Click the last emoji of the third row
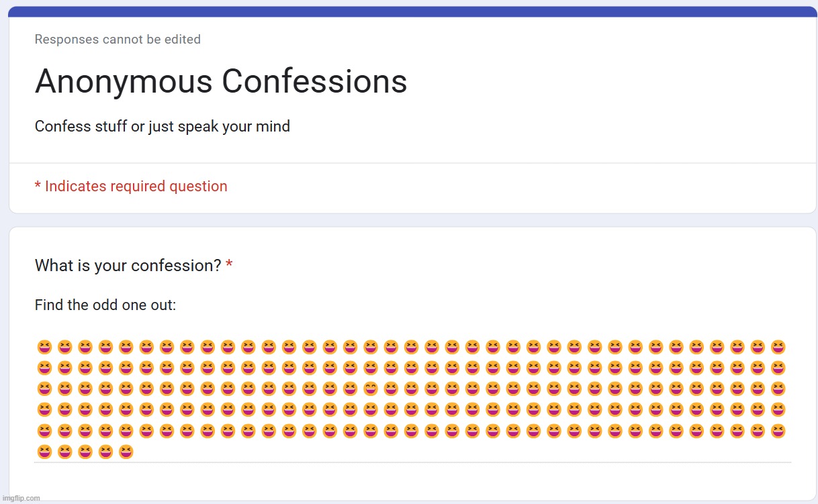The height and width of the screenshot is (504, 818). click(778, 389)
